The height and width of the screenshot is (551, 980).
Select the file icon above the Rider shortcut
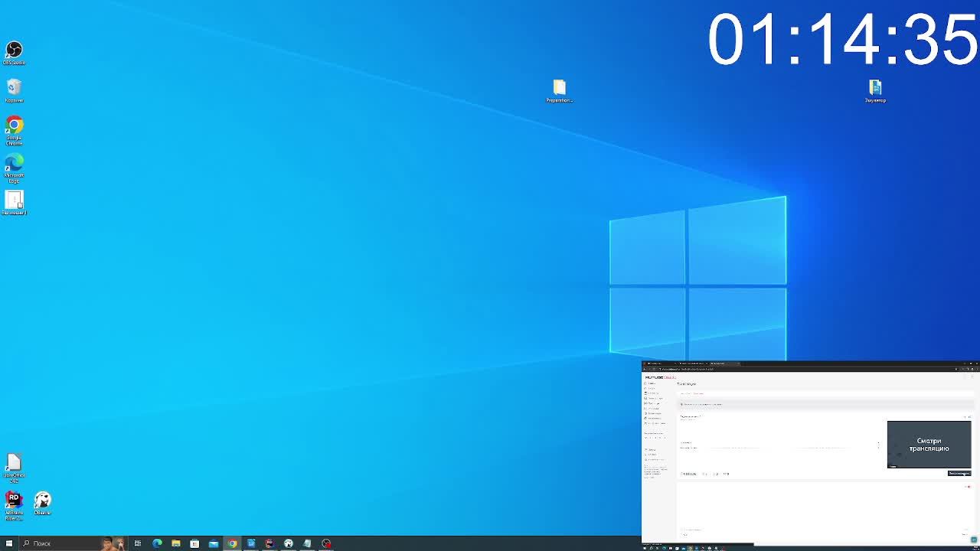[x=14, y=468]
